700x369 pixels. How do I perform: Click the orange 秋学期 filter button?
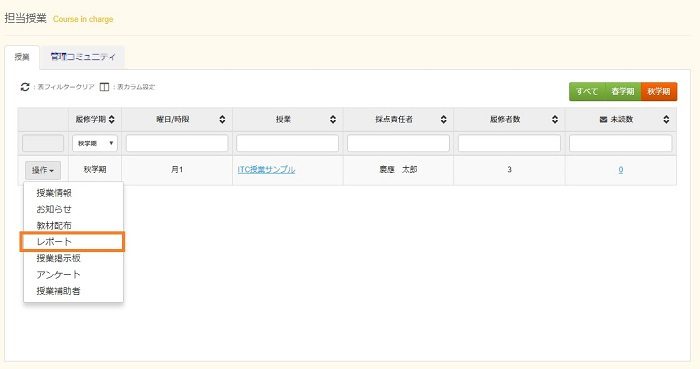click(659, 91)
